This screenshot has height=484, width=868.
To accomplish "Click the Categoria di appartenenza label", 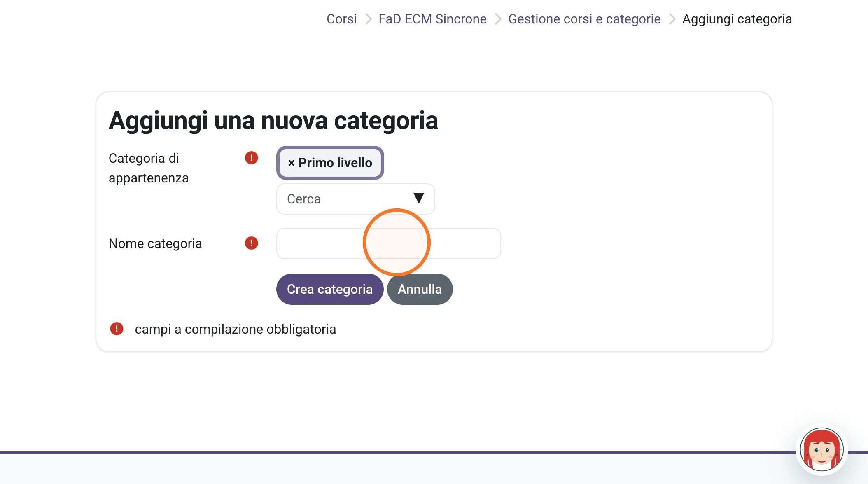I will pos(149,168).
